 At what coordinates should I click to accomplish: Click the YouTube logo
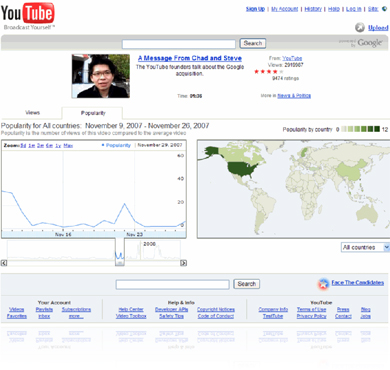pos(28,16)
